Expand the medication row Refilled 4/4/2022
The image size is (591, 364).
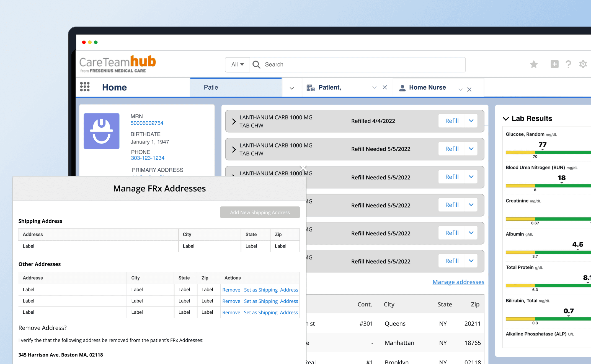[x=234, y=121]
